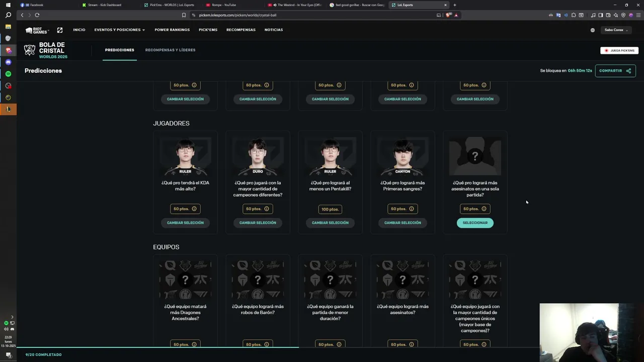
Task: Show points info for Primeras sangres question
Action: 412,209
